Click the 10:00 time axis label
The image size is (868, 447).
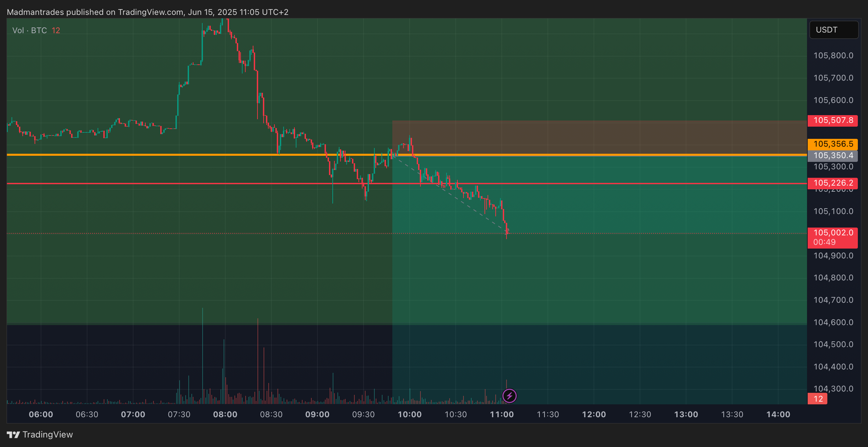410,414
